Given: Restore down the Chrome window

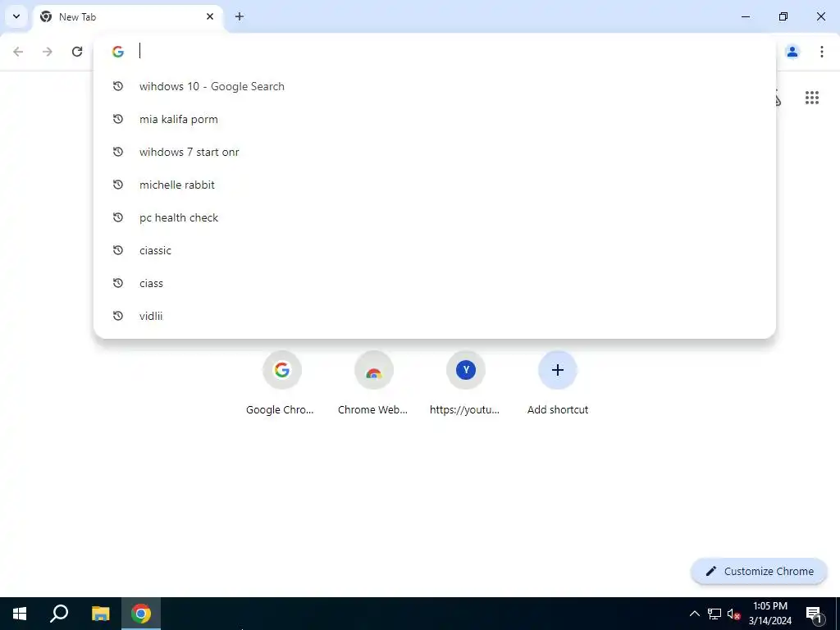Looking at the screenshot, I should click(x=783, y=16).
